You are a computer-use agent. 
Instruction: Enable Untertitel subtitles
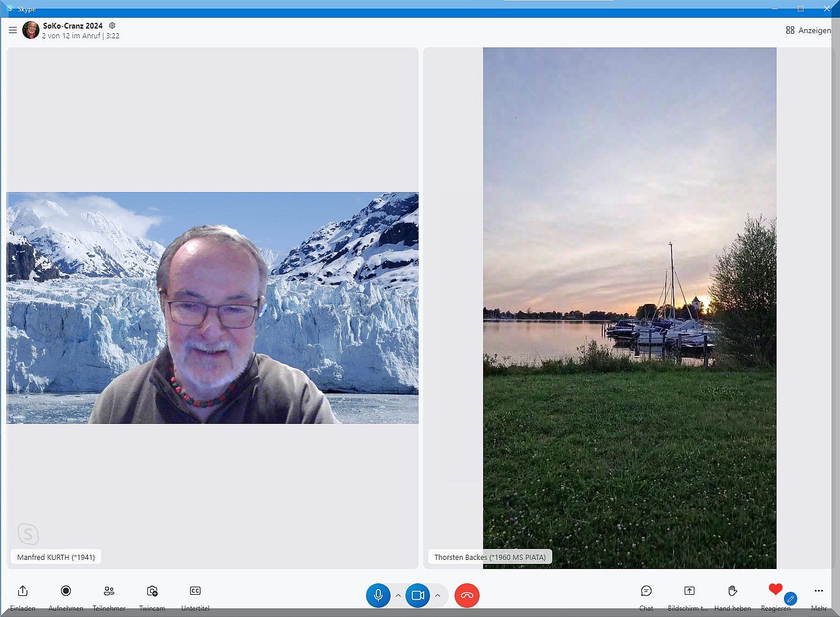[x=195, y=591]
